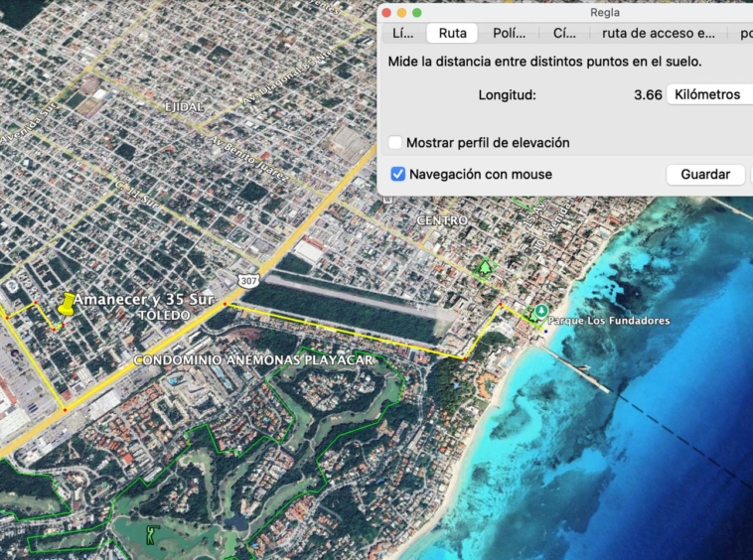Image resolution: width=753 pixels, height=560 pixels.
Task: Click the red close button of the Regla window
Action: [386, 13]
